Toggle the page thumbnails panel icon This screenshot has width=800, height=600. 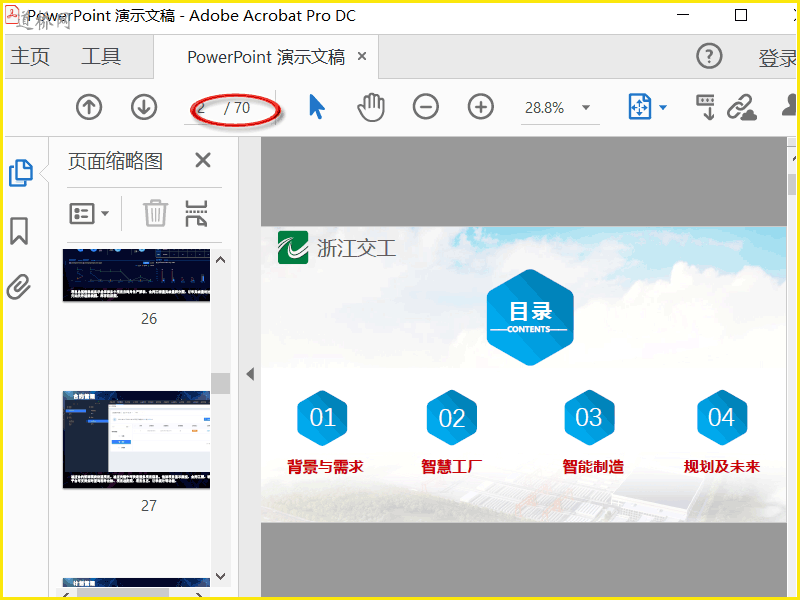21,172
